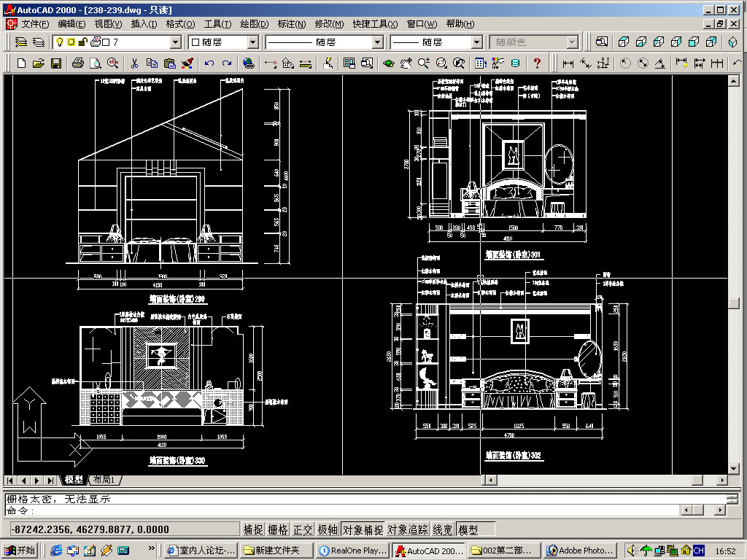Choose Radius Dimension tool
This screenshot has width=747, height=560.
[625, 63]
